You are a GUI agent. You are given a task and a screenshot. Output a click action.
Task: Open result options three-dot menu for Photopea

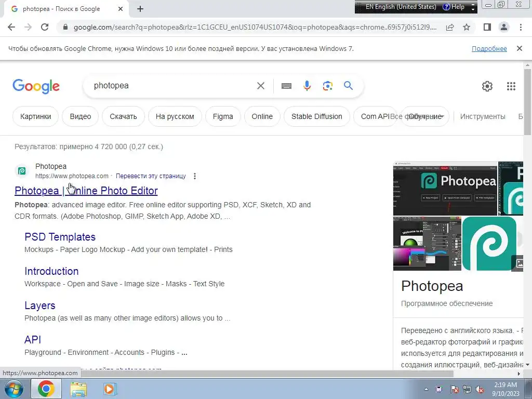click(x=194, y=176)
